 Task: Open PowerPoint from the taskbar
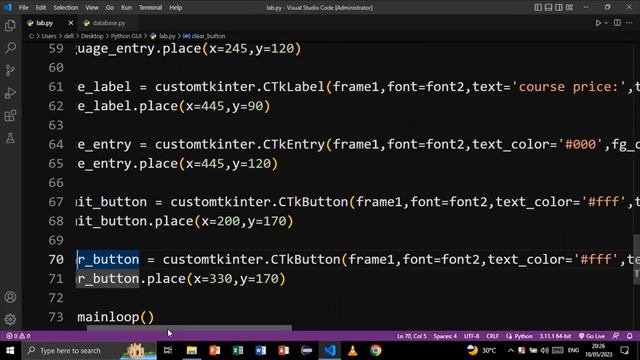click(x=215, y=351)
